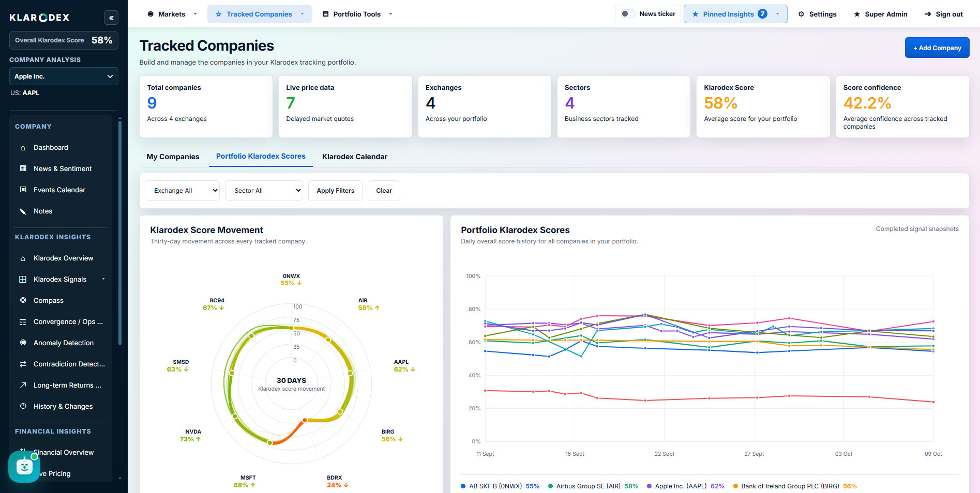This screenshot has height=493, width=980.
Task: Click the Add Company button
Action: pos(937,48)
